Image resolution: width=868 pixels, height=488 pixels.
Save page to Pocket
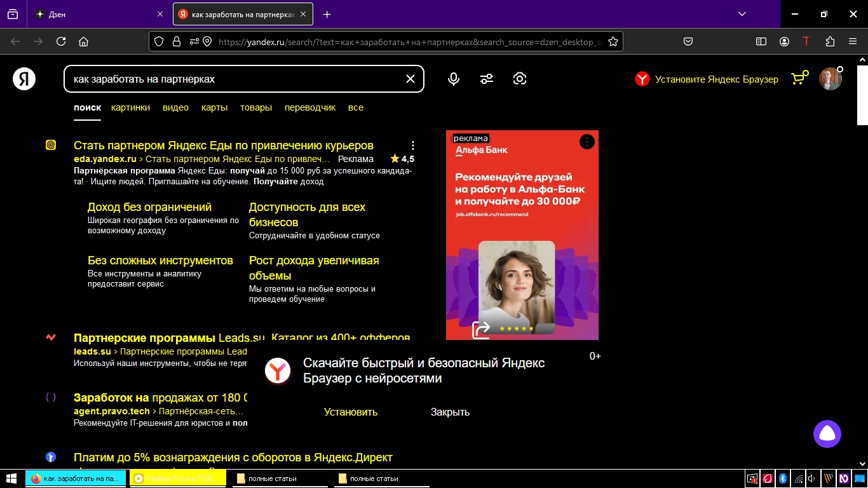coord(688,41)
